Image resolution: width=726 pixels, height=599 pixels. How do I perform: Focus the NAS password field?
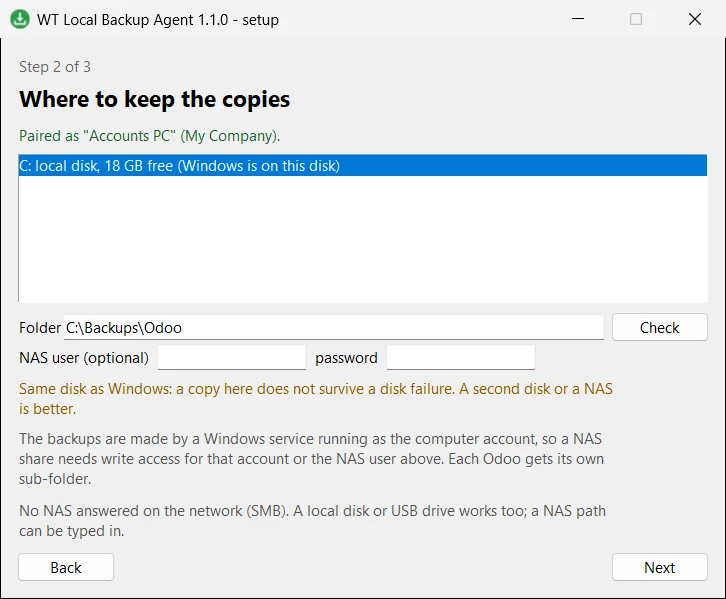[461, 357]
